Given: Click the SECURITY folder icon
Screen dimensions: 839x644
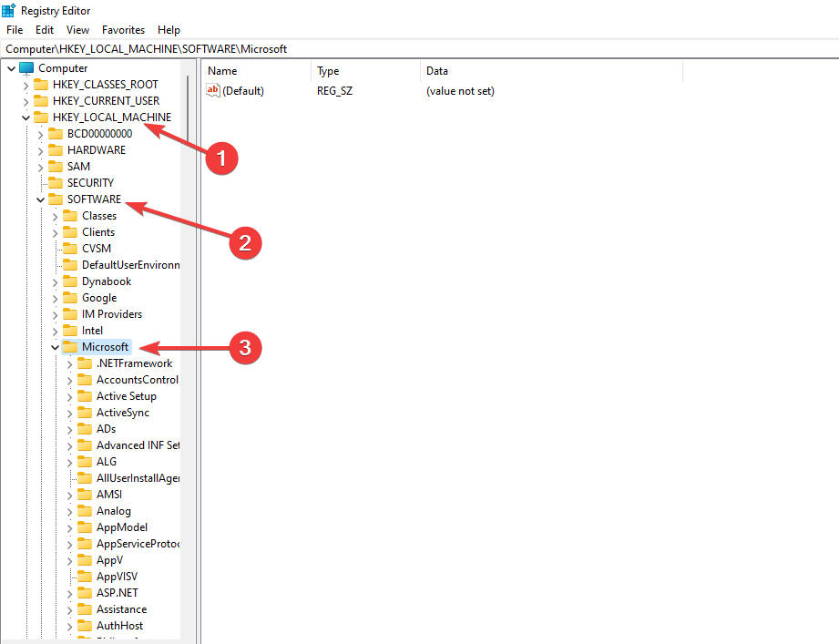Looking at the screenshot, I should pyautogui.click(x=55, y=183).
